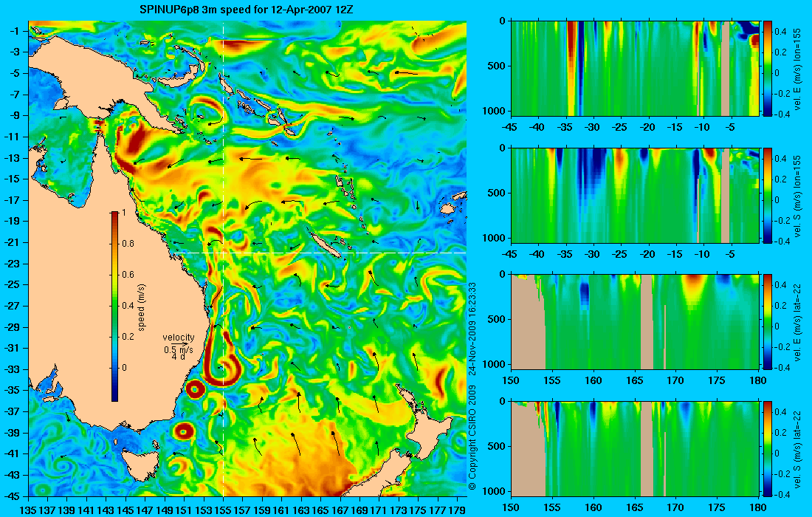Click the '1' tick atop the speed colorbar
812x517 pixels.
[x=123, y=213]
